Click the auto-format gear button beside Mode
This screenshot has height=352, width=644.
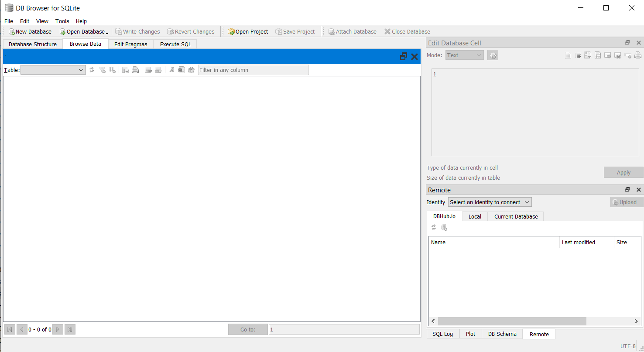493,55
